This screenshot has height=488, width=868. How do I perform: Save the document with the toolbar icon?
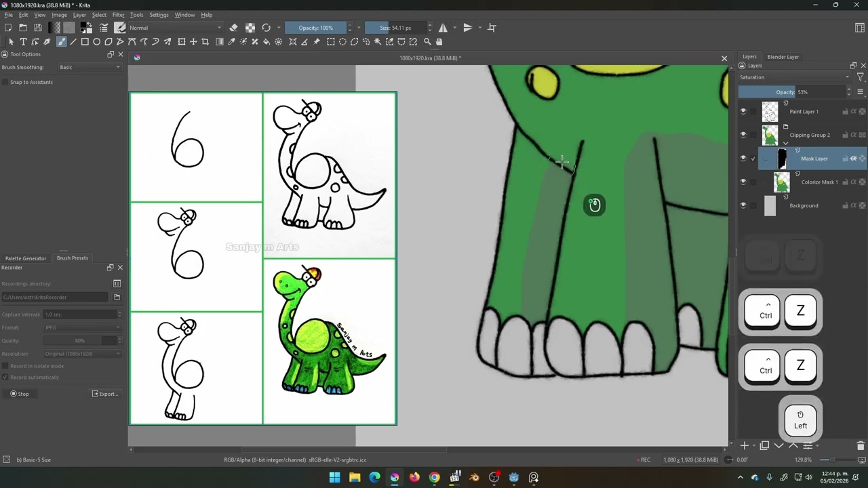[x=38, y=28]
